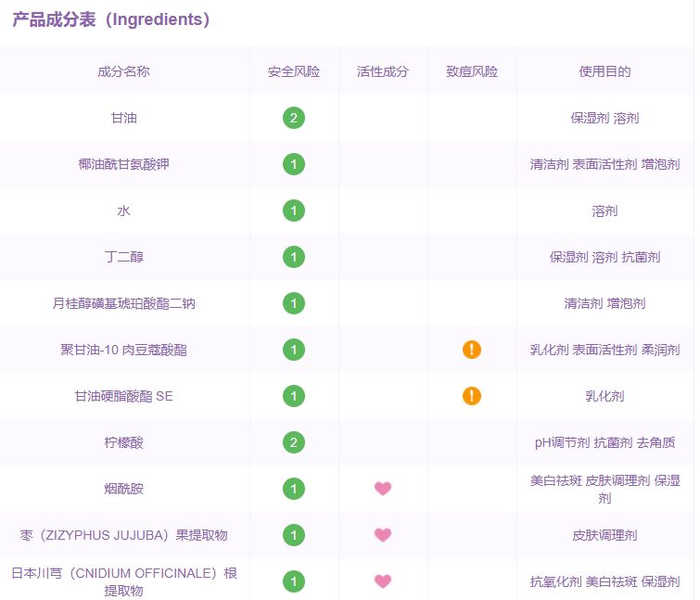This screenshot has height=600, width=700.
Task: Click safety rating 2 badge for 甘油
Action: point(293,118)
